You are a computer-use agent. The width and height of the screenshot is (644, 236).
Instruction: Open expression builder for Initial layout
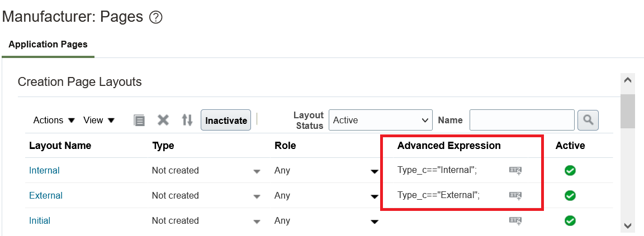pyautogui.click(x=515, y=220)
